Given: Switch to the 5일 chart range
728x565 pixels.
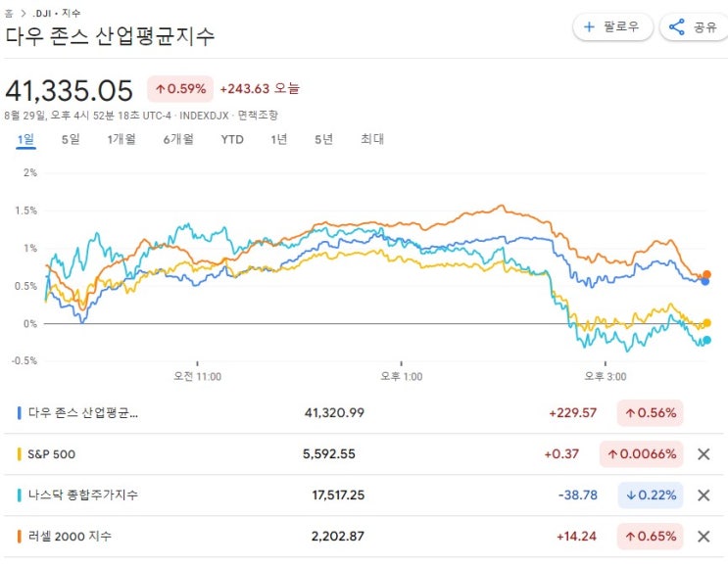Looking at the screenshot, I should (71, 139).
